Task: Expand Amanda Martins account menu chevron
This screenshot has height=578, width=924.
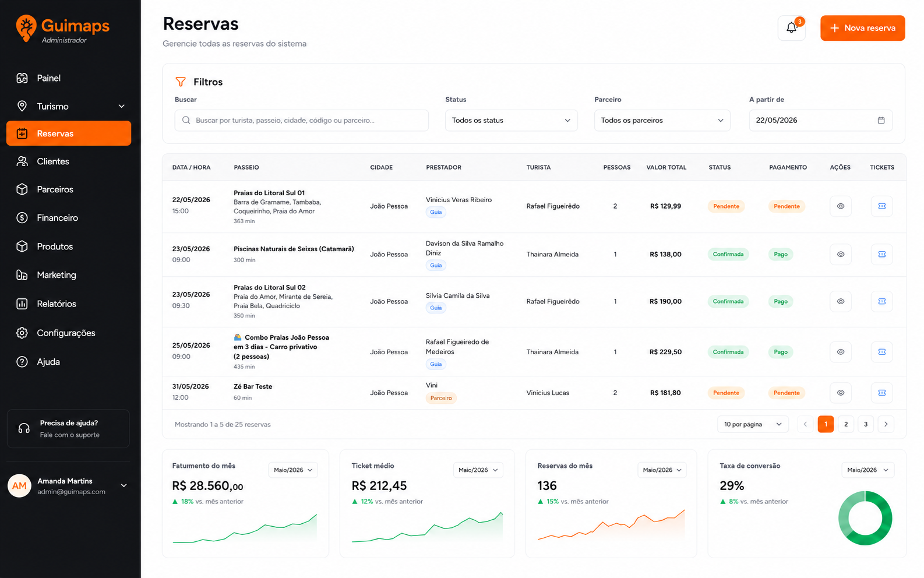Action: click(x=124, y=485)
